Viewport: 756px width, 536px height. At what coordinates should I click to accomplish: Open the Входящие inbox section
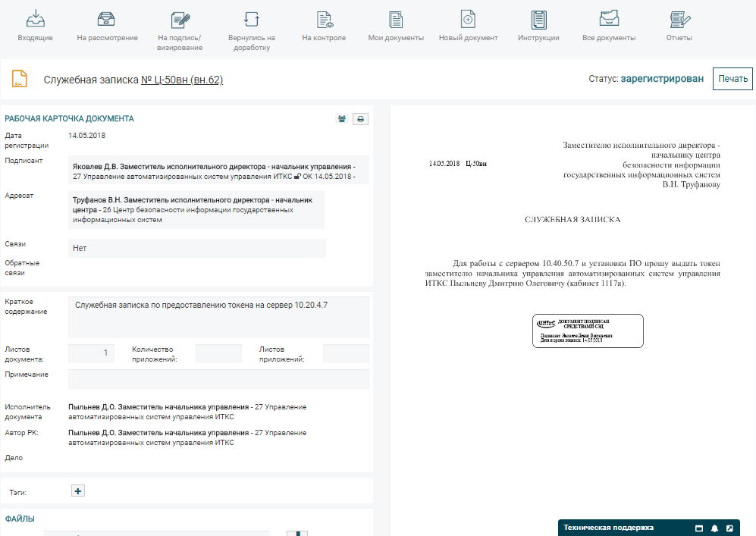(x=35, y=27)
